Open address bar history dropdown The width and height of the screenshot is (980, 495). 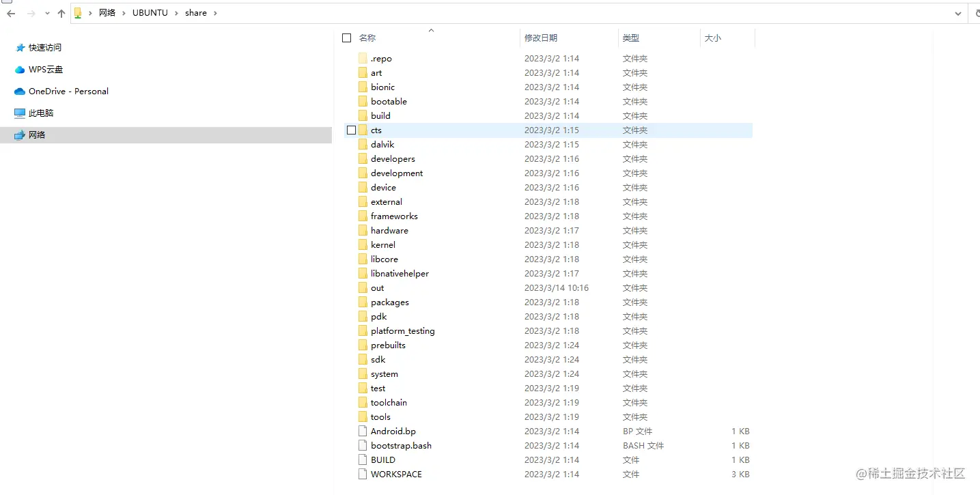pyautogui.click(x=958, y=13)
